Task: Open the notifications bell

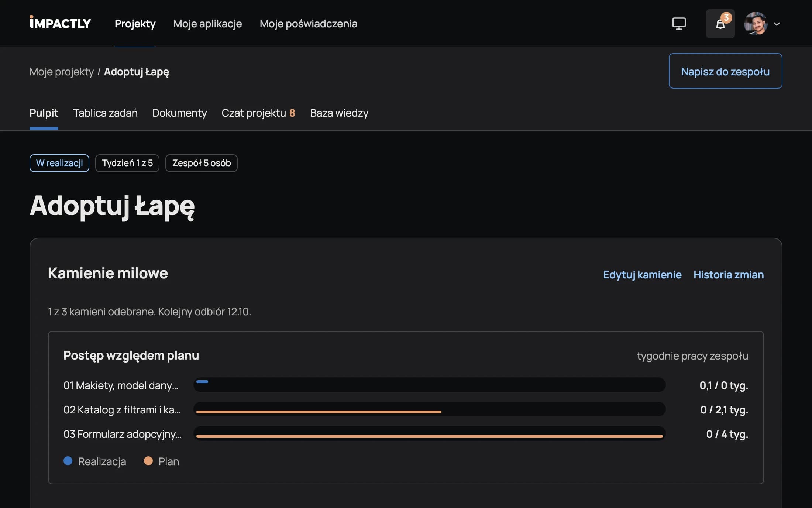Action: pyautogui.click(x=720, y=24)
